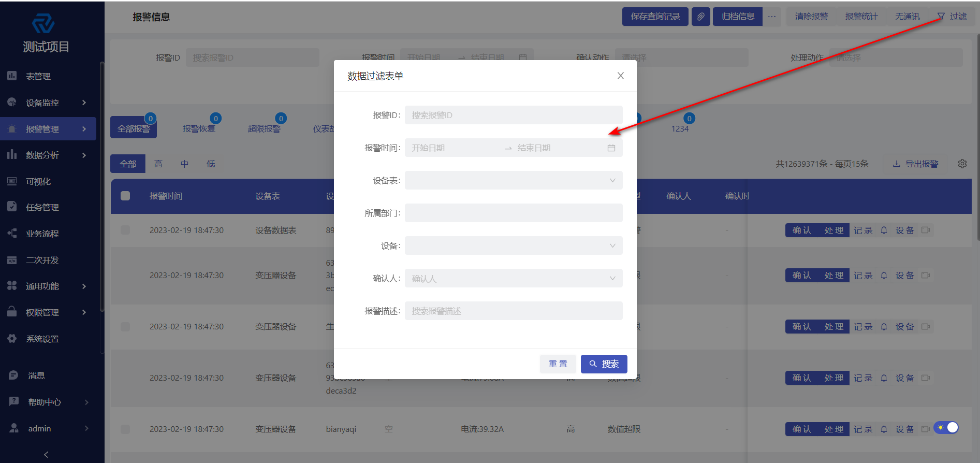Click the 无通讯 button
This screenshot has height=463, width=980.
908,17
